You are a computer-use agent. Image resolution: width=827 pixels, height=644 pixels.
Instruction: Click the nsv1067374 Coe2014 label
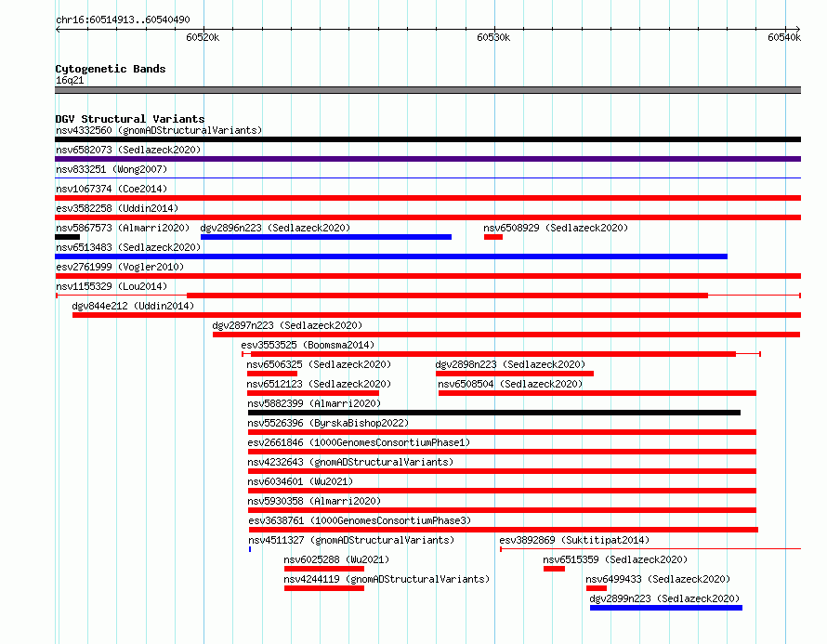point(112,189)
